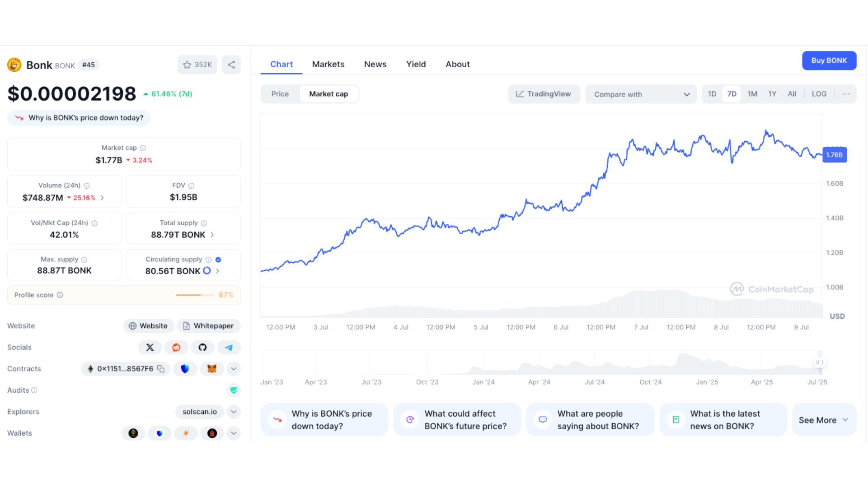Open the X (Twitter) social link
The height and width of the screenshot is (488, 868).
click(x=150, y=348)
